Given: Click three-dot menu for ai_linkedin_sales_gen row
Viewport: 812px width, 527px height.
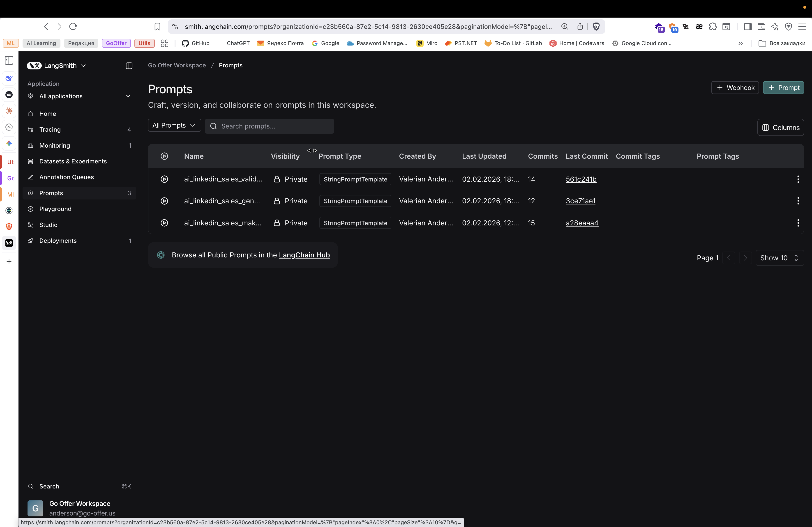Looking at the screenshot, I should [x=798, y=201].
